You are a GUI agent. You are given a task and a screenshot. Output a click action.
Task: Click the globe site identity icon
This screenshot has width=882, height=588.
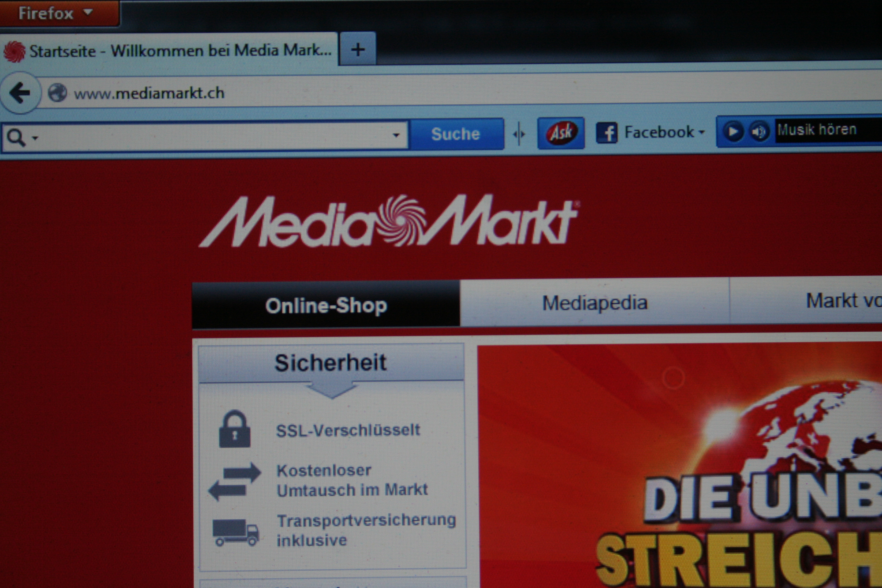click(57, 93)
